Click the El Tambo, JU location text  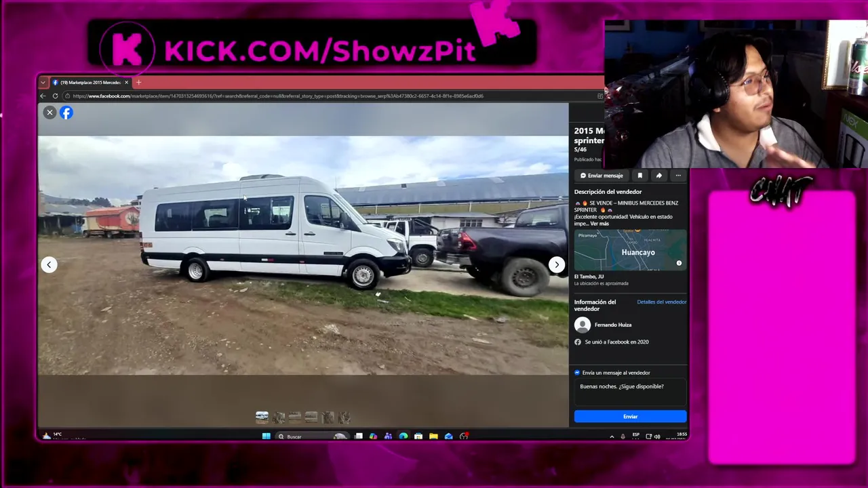point(589,277)
